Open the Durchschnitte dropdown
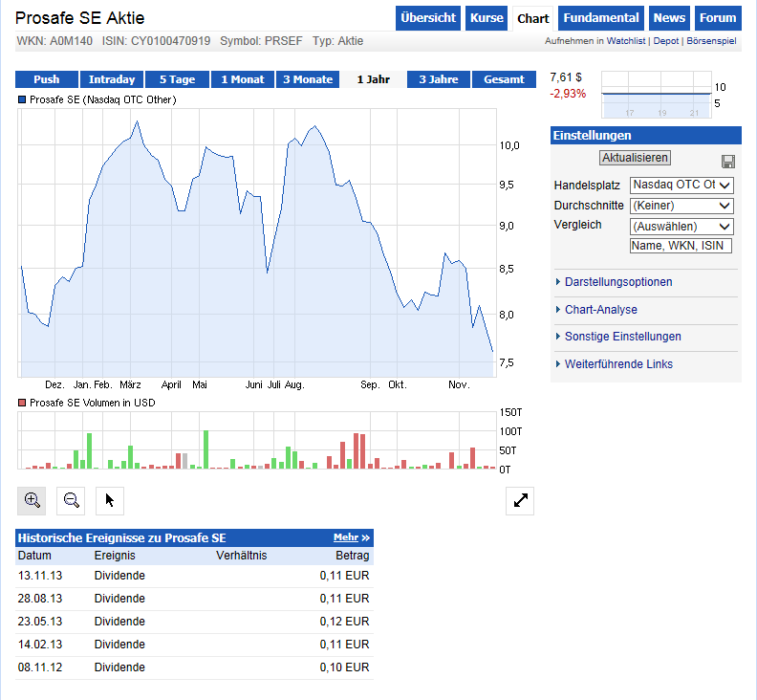 point(681,206)
